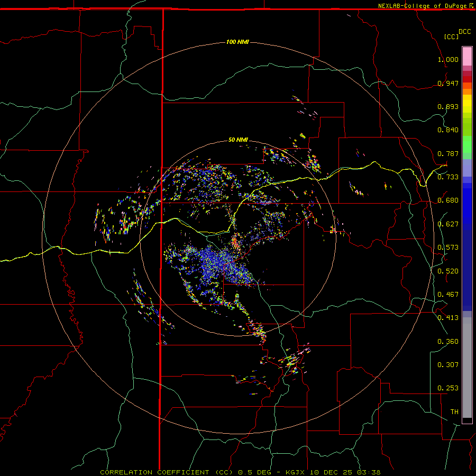Click the 50 NMI range ring label
Screen dimensions: 476x476
click(x=238, y=140)
